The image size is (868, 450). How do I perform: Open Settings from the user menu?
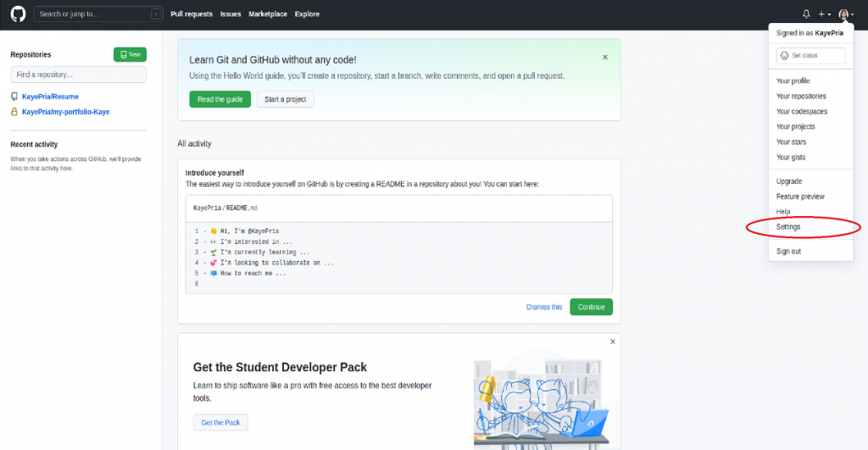click(x=788, y=227)
